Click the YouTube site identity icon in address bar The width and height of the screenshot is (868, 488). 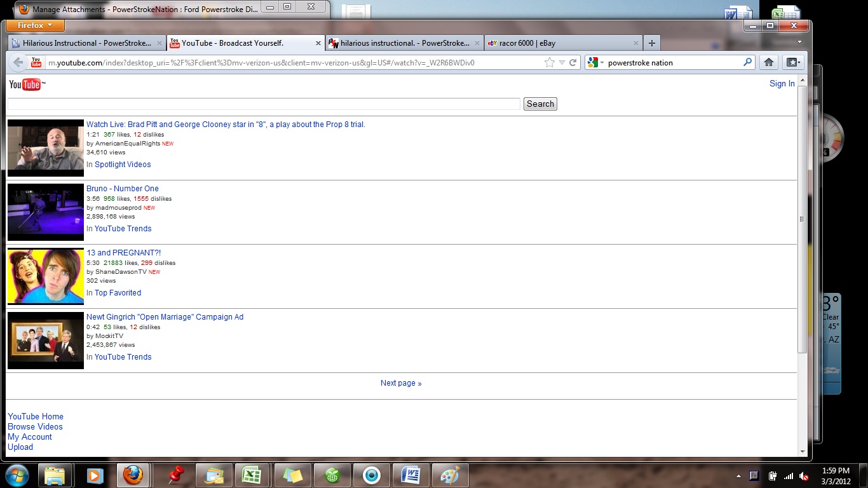click(x=36, y=62)
